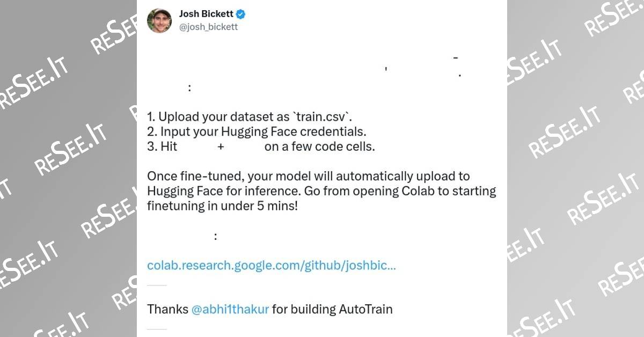Click short divider line below Colab link
Screen dimensions: 644x337
[x=157, y=285]
